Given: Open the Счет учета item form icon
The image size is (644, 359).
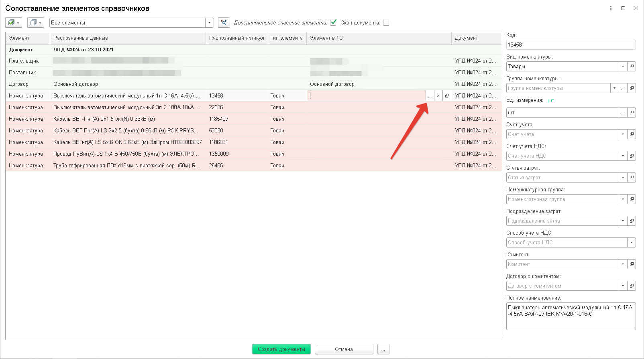Looking at the screenshot, I should click(x=632, y=134).
